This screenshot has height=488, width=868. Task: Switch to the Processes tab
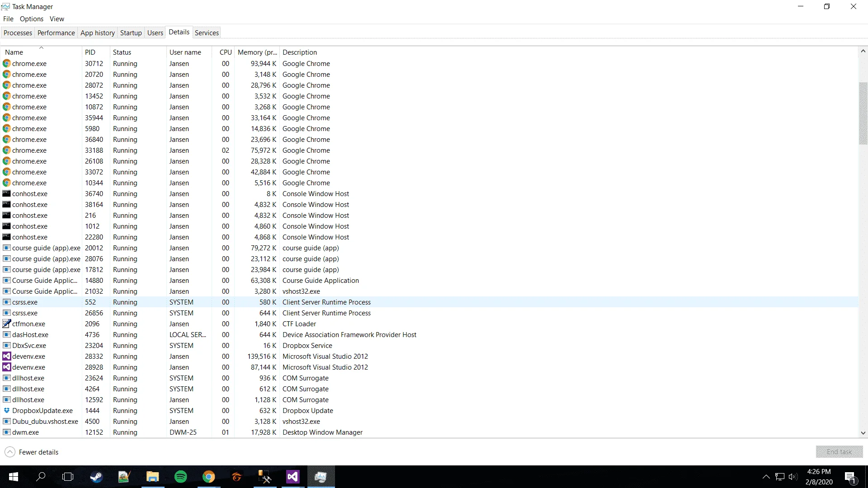18,33
